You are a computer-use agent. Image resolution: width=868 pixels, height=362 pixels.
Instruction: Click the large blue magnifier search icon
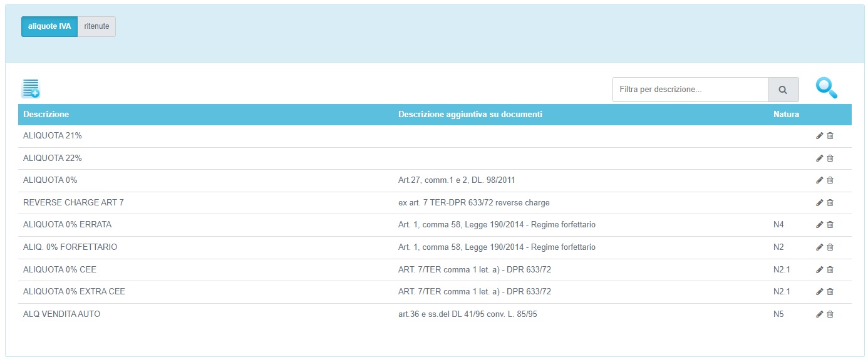click(x=826, y=88)
